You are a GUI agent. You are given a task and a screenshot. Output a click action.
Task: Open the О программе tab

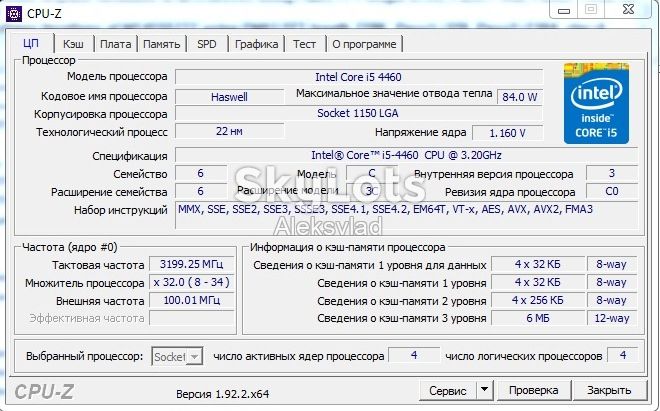tap(364, 44)
